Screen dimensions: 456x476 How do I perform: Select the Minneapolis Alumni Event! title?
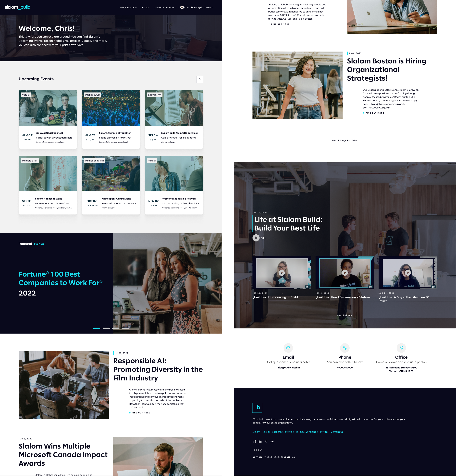pyautogui.click(x=116, y=199)
